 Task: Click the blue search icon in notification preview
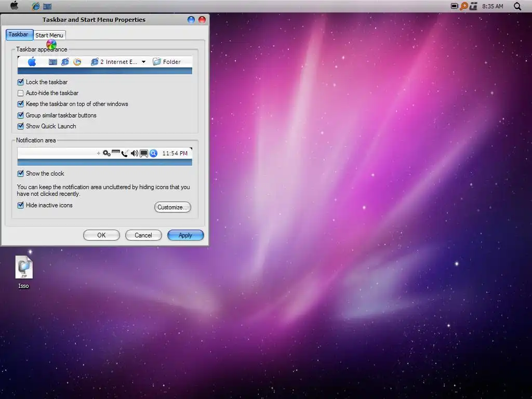(x=153, y=153)
